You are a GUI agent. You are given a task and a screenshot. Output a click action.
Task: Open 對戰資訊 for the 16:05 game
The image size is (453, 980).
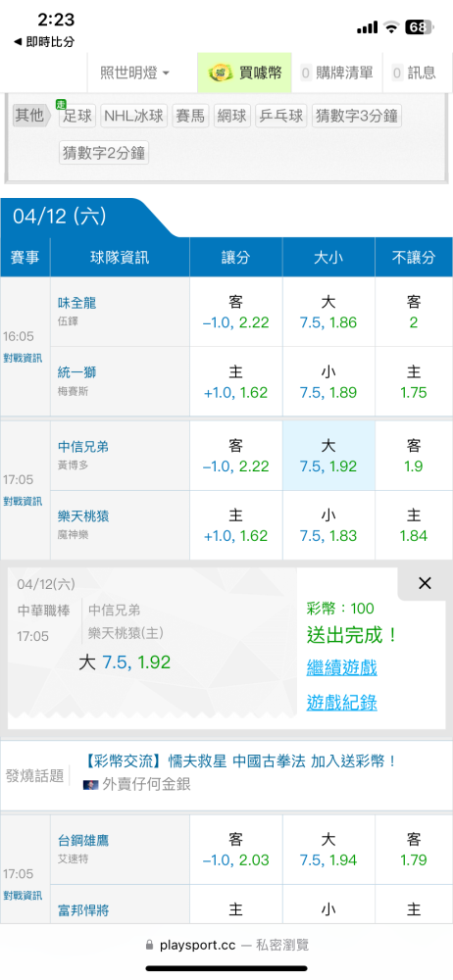tap(23, 358)
